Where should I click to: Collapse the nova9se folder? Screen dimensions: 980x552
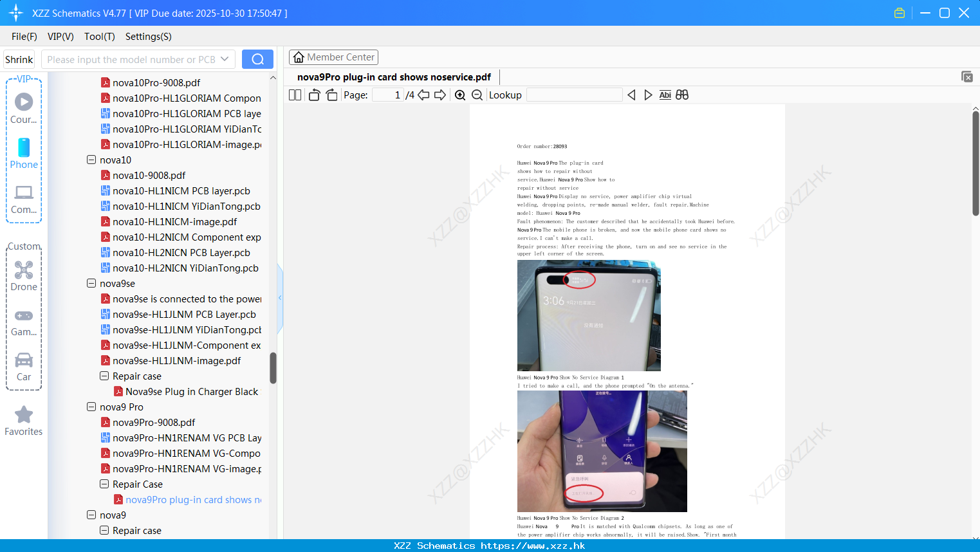[x=91, y=283]
